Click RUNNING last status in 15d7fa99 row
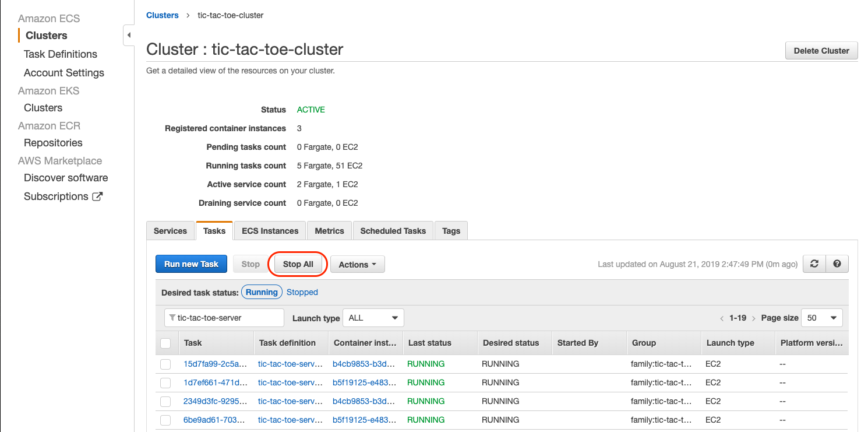The width and height of the screenshot is (868, 432). (x=426, y=364)
